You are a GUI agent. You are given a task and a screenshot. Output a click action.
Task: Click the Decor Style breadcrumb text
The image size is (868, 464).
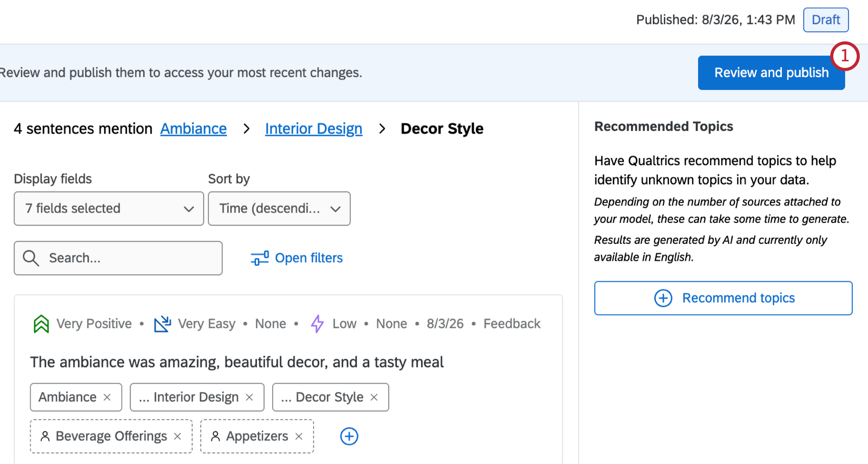442,129
